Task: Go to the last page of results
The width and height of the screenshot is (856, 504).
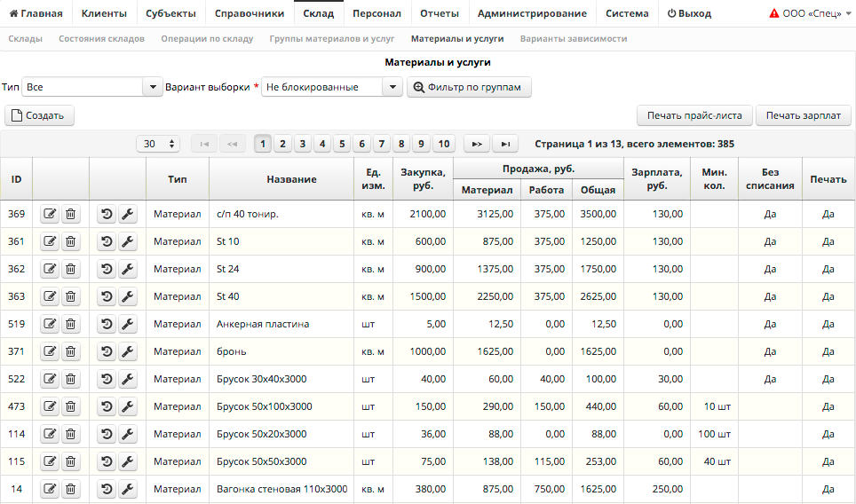Action: tap(505, 144)
